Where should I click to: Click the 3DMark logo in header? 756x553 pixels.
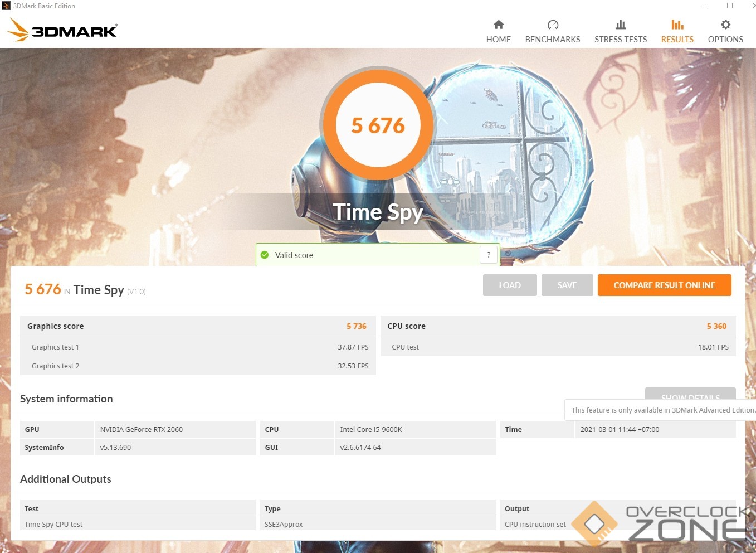63,30
